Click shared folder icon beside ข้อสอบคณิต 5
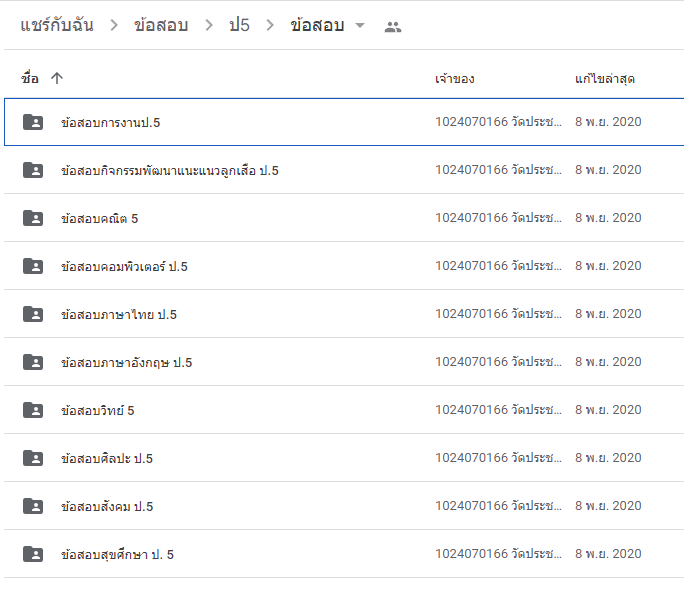 pos(33,218)
